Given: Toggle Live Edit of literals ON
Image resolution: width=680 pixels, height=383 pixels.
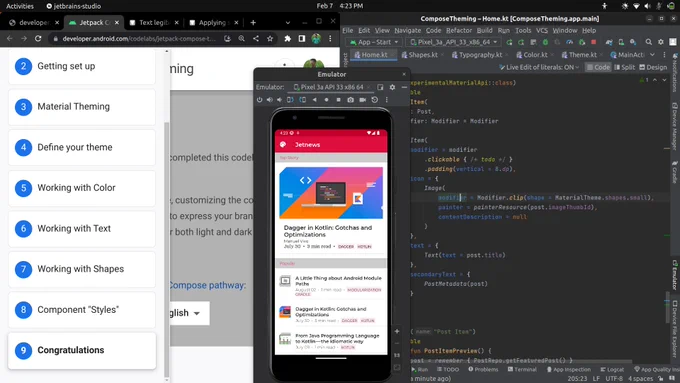Looking at the screenshot, I should (x=539, y=67).
